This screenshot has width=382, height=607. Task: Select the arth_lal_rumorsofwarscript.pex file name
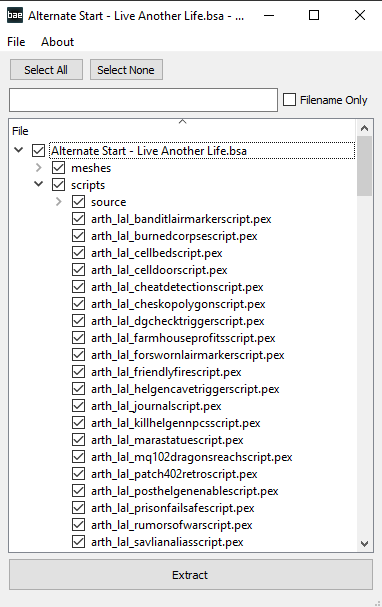tap(171, 525)
